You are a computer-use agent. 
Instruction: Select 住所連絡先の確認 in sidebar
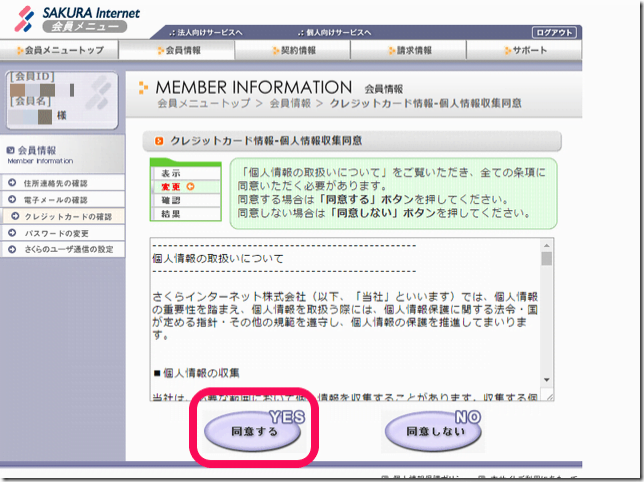(x=61, y=183)
